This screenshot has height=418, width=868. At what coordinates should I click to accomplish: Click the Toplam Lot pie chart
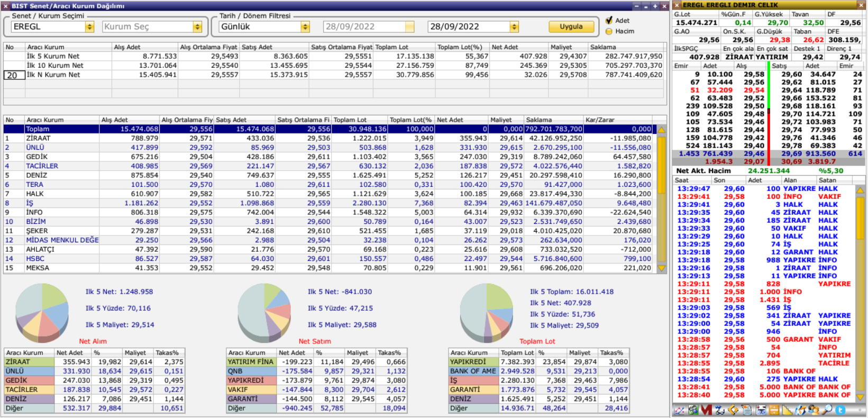coord(486,312)
